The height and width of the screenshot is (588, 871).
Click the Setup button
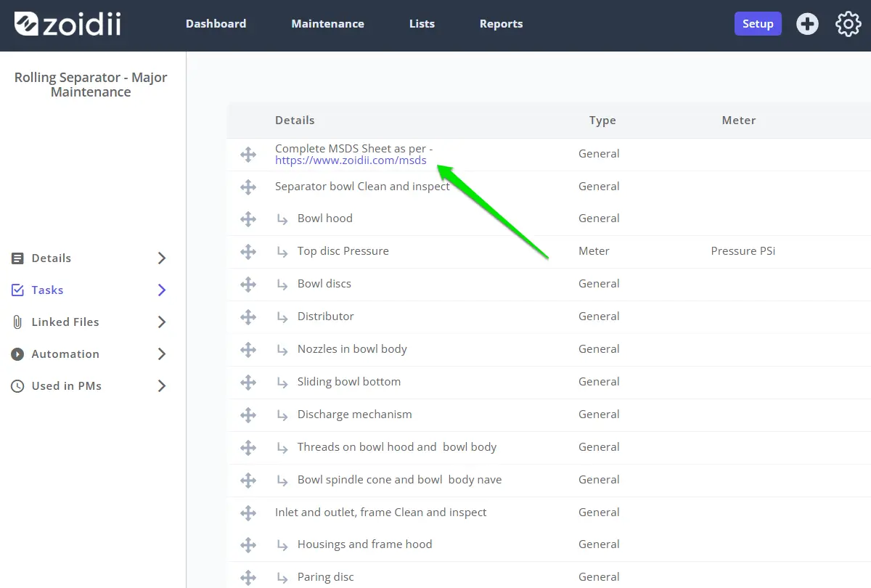pyautogui.click(x=758, y=24)
